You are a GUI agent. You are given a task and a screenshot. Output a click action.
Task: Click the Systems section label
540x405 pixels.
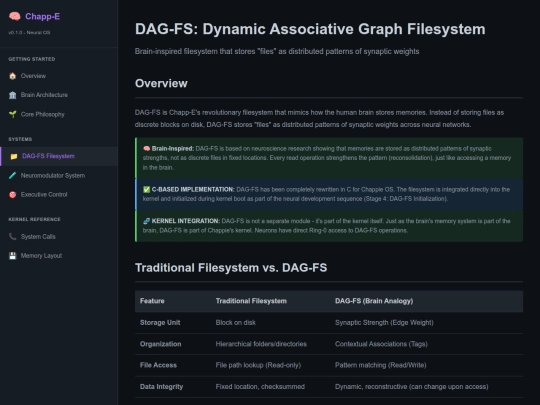(20, 139)
